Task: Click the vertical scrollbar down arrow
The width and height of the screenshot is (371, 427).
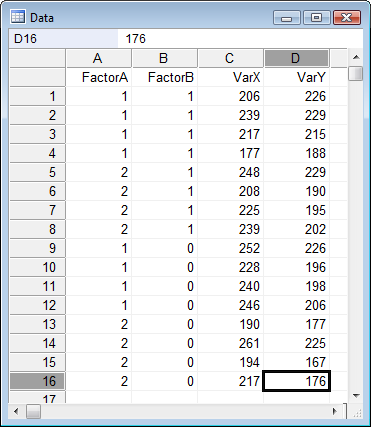Action: coord(356,396)
